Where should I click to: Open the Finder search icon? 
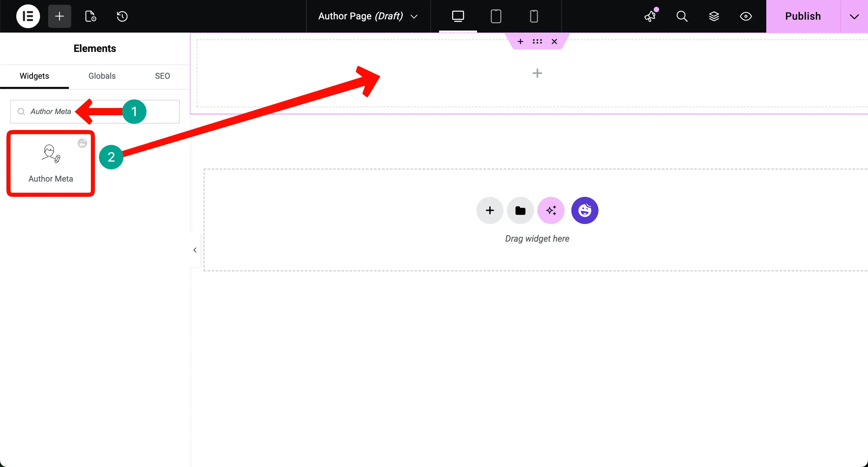pyautogui.click(x=682, y=16)
